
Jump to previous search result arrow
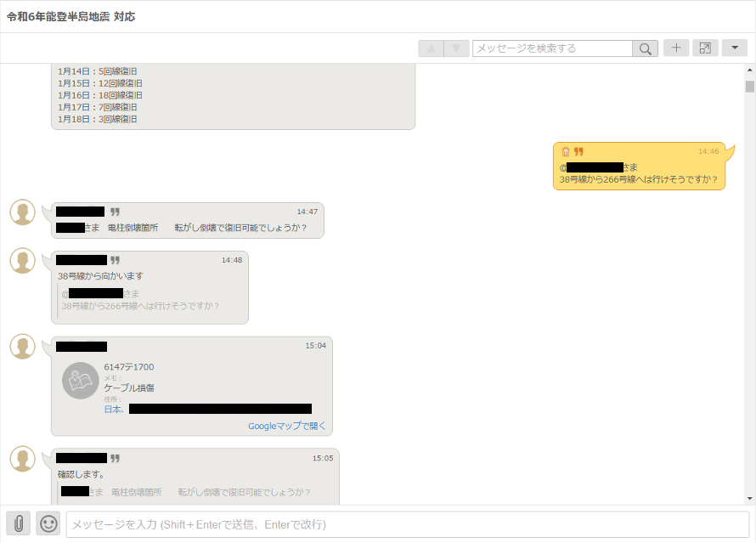431,48
